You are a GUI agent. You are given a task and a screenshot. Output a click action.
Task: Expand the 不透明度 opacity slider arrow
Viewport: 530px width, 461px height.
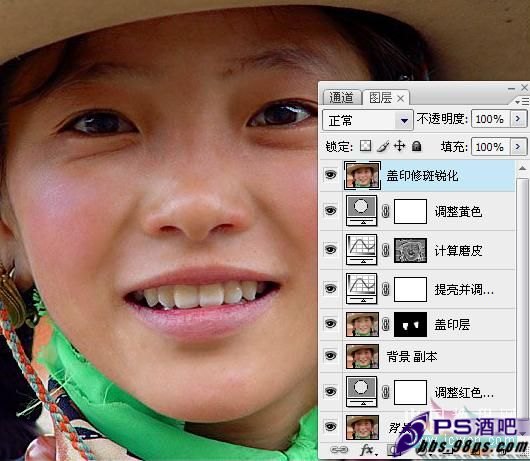click(518, 119)
